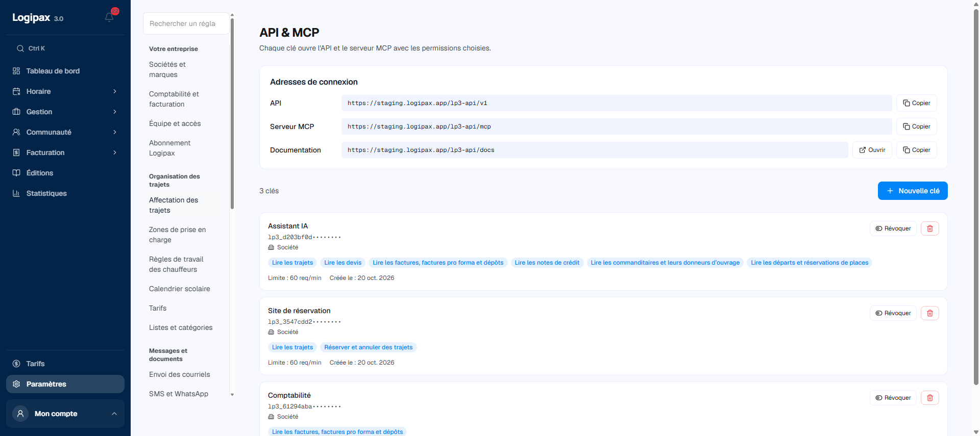Click the Éditions book icon
Viewport: 980px width, 436px height.
click(16, 173)
